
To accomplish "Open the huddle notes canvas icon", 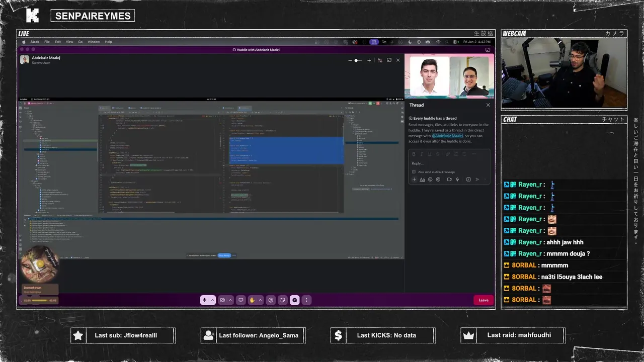I will click(x=283, y=300).
